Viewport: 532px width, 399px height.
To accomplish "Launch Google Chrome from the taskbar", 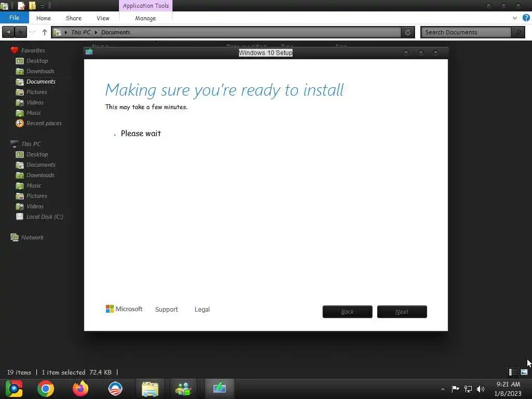I will (x=46, y=389).
